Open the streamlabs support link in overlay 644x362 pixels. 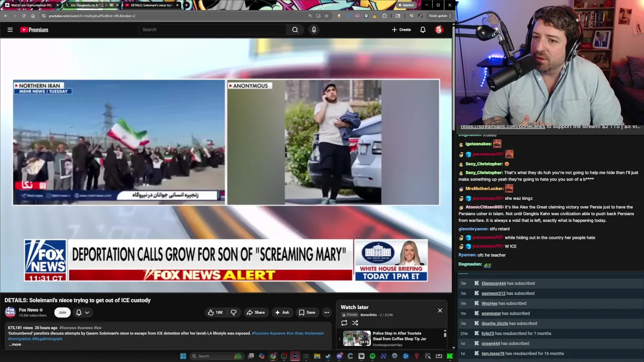tap(503, 127)
